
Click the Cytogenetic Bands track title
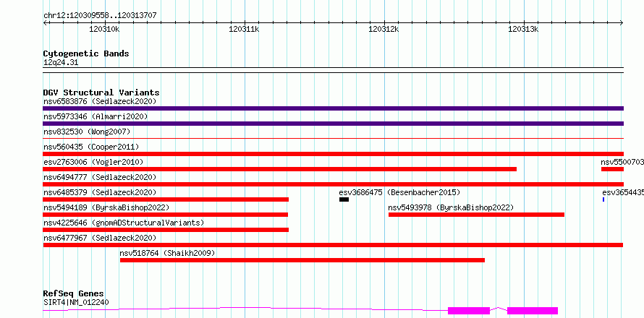(86, 53)
